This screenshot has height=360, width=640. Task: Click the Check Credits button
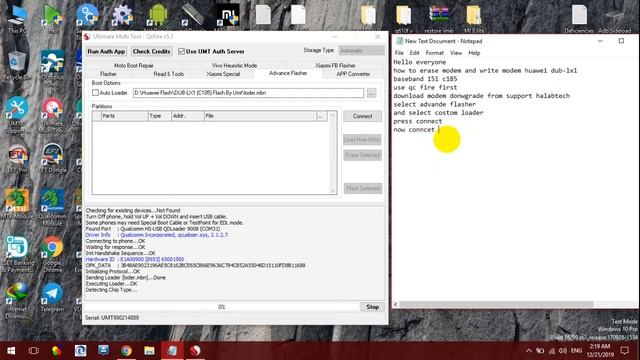click(151, 51)
